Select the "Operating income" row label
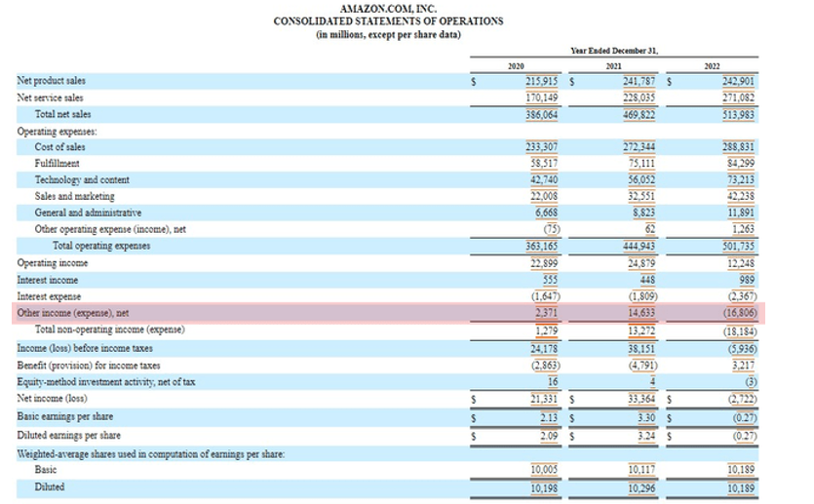The width and height of the screenshot is (814, 504). [x=53, y=263]
